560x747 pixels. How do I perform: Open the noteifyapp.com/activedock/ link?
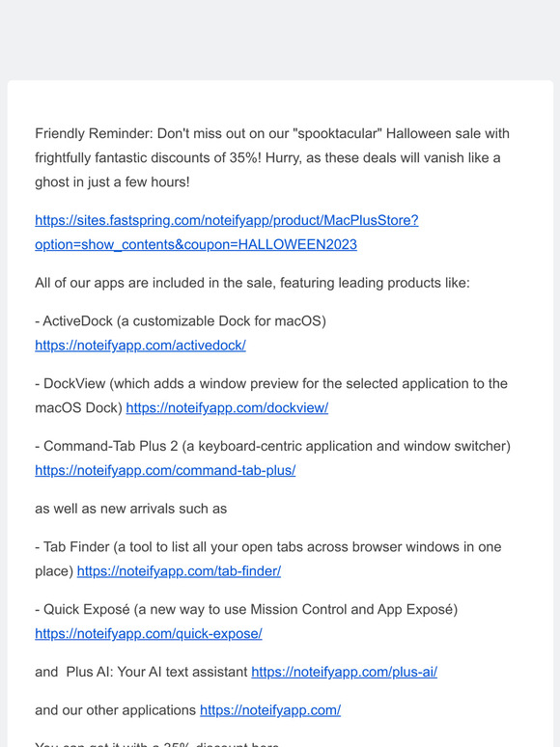pos(140,346)
